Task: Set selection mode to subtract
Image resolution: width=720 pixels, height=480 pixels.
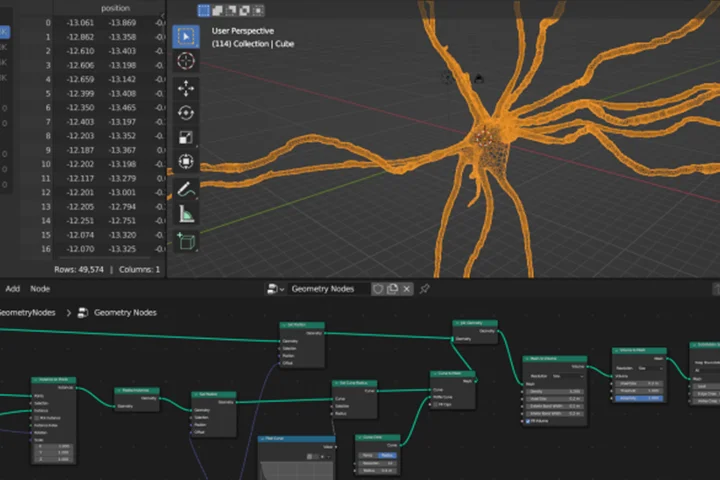Action: click(x=231, y=10)
